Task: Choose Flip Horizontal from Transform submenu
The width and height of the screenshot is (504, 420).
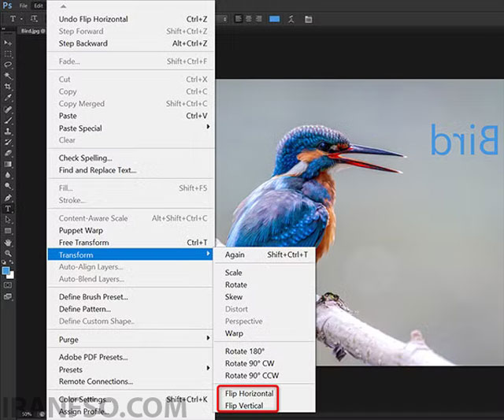Action: pos(249,393)
